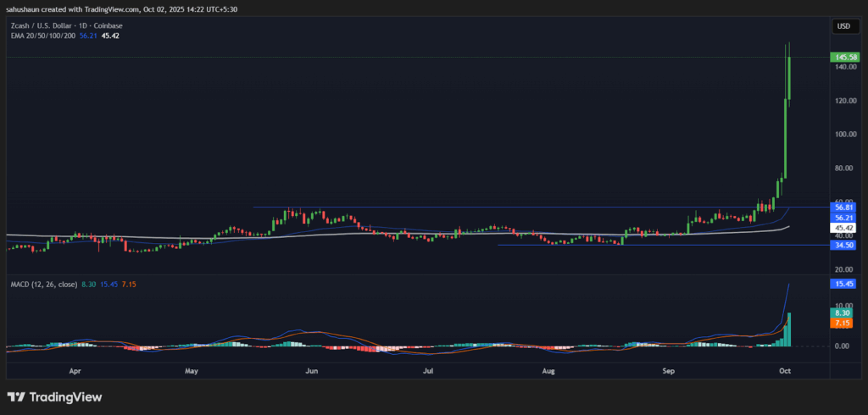Click the blue 15.45 MACD value label
The height and width of the screenshot is (415, 868).
coord(843,284)
